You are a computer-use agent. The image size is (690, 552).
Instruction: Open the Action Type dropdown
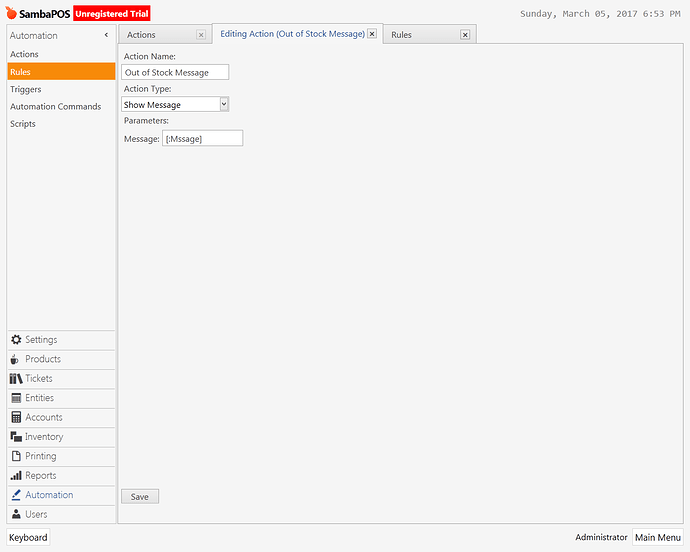click(x=224, y=104)
